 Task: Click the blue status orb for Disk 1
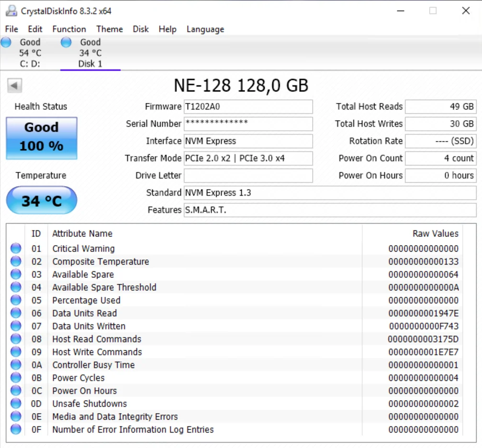[66, 43]
